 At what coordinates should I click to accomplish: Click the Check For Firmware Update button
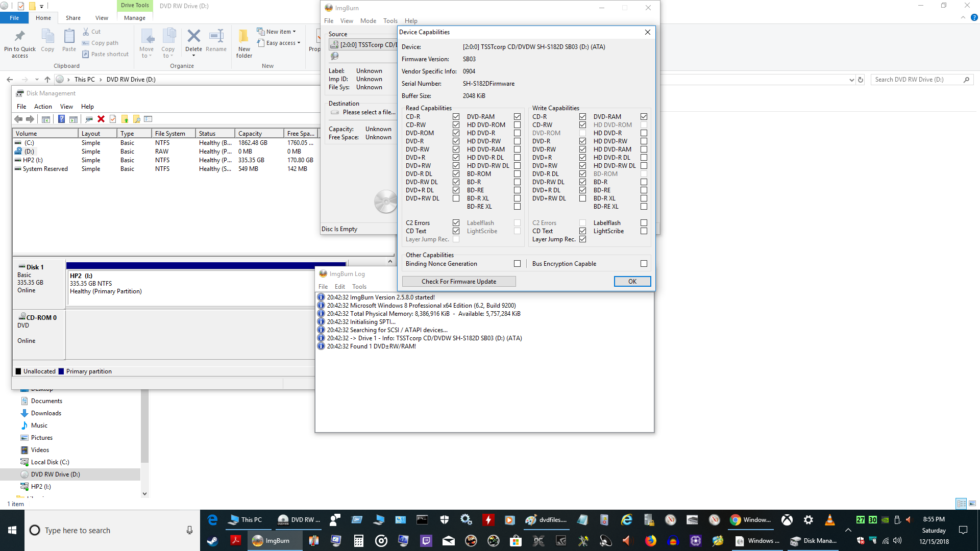[x=459, y=282]
